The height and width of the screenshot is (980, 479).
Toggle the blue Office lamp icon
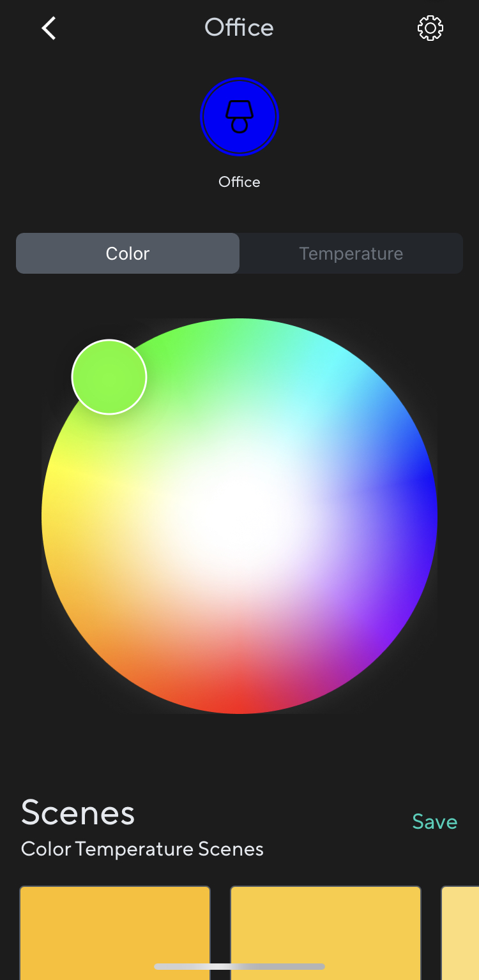(x=240, y=117)
